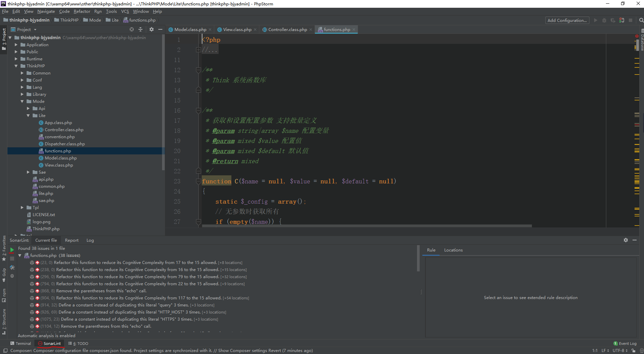The width and height of the screenshot is (644, 354).
Task: Collapse functions.php issues group in SonarLint
Action: (20, 256)
